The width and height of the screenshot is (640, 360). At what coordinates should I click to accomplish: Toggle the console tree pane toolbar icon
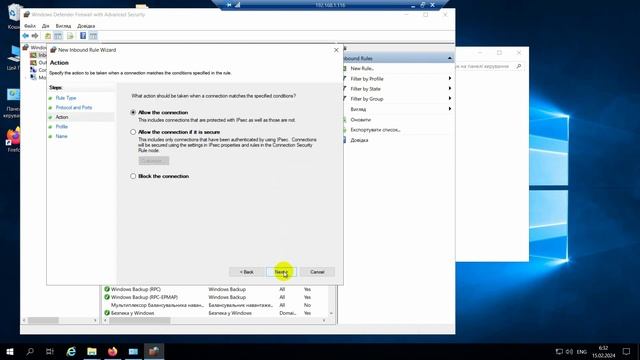pyautogui.click(x=58, y=36)
